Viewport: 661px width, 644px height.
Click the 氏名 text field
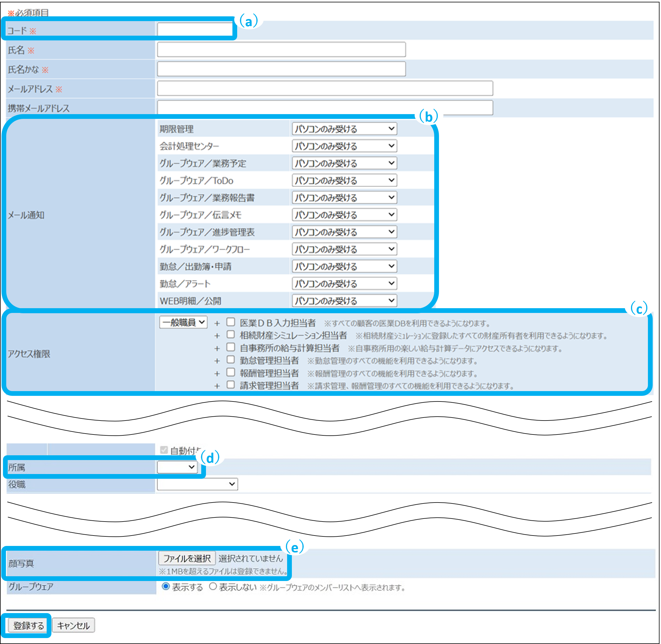(x=281, y=49)
